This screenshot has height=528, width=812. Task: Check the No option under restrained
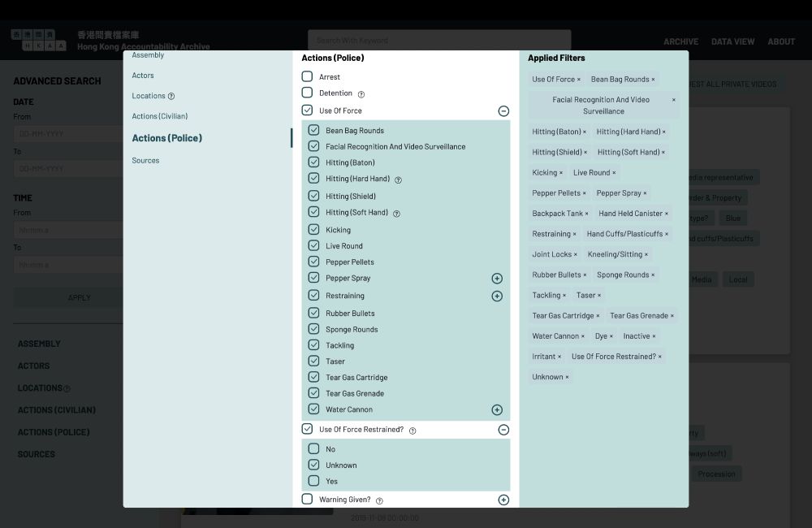click(313, 448)
